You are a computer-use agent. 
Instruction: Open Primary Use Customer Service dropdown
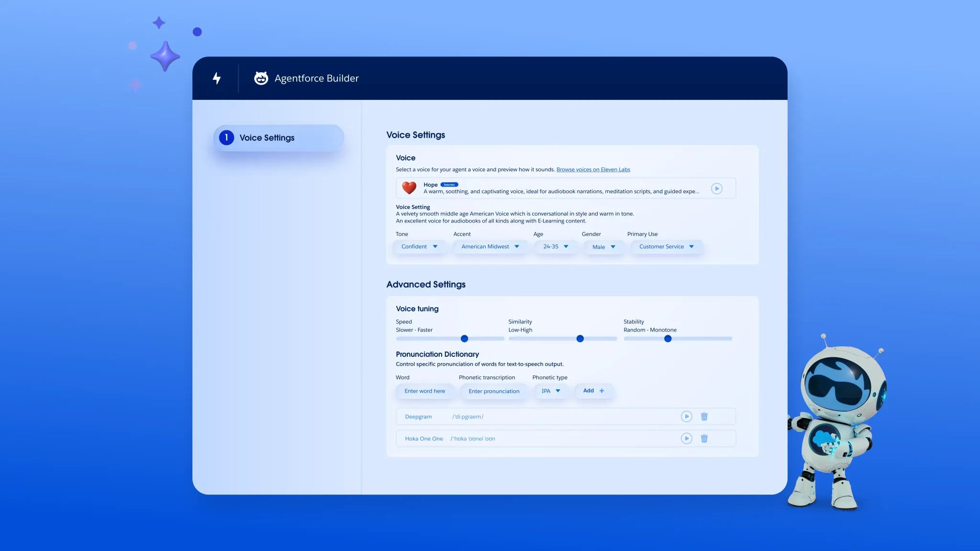tap(666, 247)
